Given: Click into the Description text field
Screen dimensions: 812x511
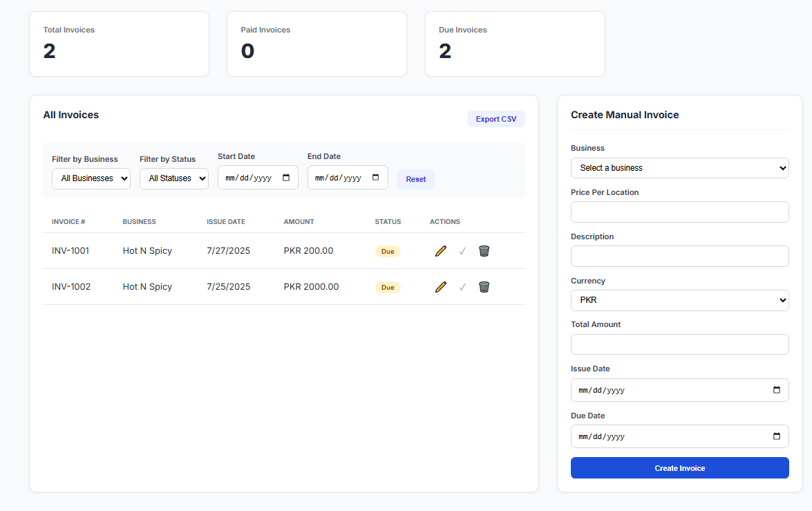Looking at the screenshot, I should [679, 256].
